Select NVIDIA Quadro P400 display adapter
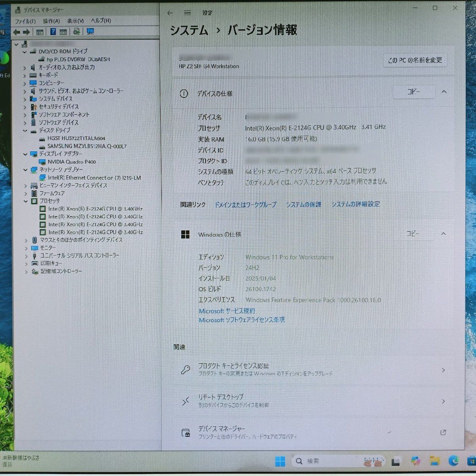The width and height of the screenshot is (476, 476). 71,162
